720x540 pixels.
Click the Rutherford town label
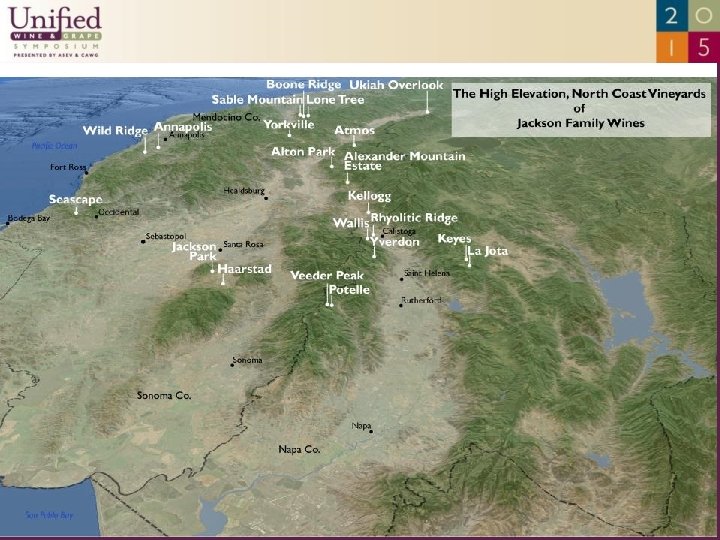click(422, 300)
